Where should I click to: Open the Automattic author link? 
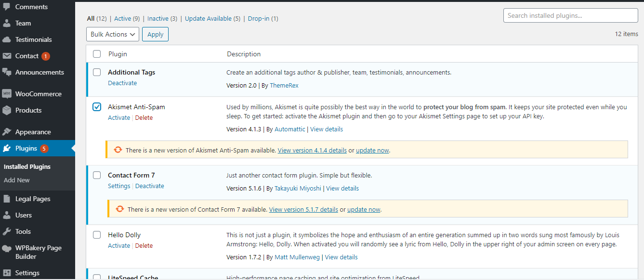pos(290,129)
